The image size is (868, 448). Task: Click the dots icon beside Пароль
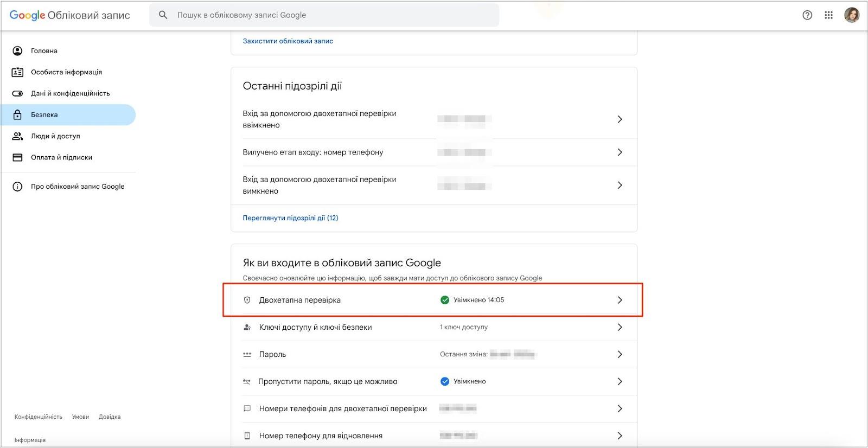[x=247, y=354]
